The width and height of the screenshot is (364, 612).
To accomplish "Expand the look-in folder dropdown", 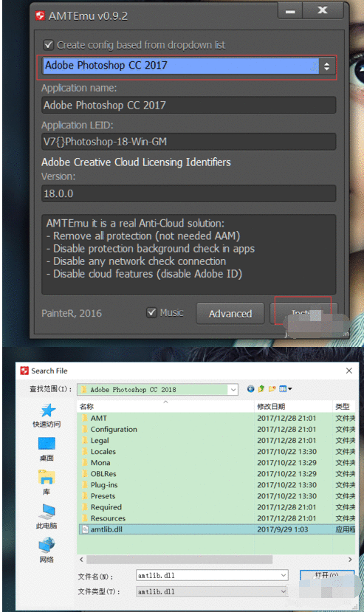I will click(233, 390).
